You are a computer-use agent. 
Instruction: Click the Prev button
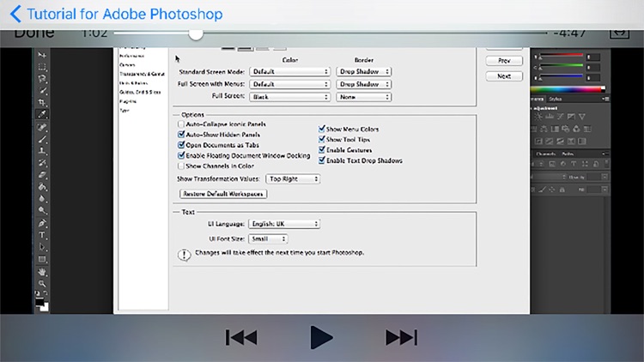click(x=504, y=61)
